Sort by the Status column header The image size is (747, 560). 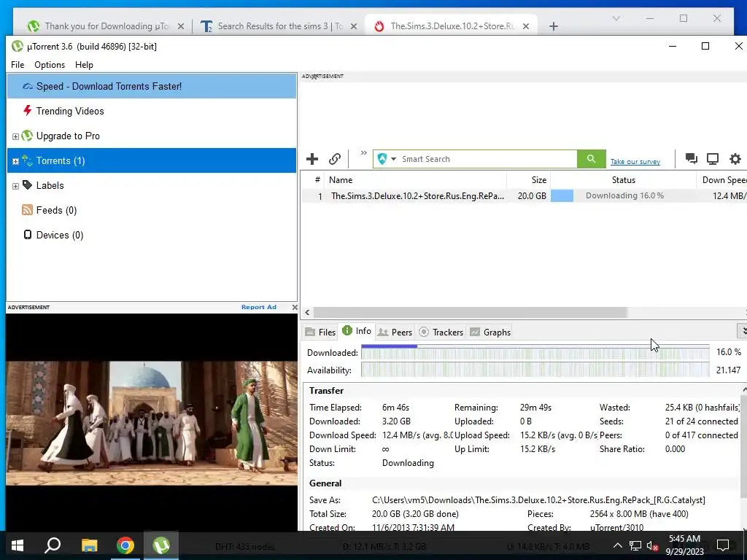pyautogui.click(x=623, y=180)
